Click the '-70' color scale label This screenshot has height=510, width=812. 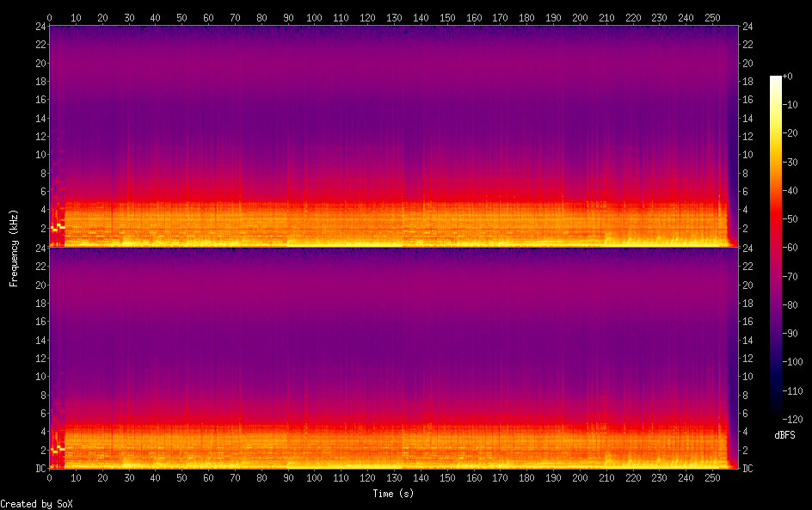pos(790,276)
